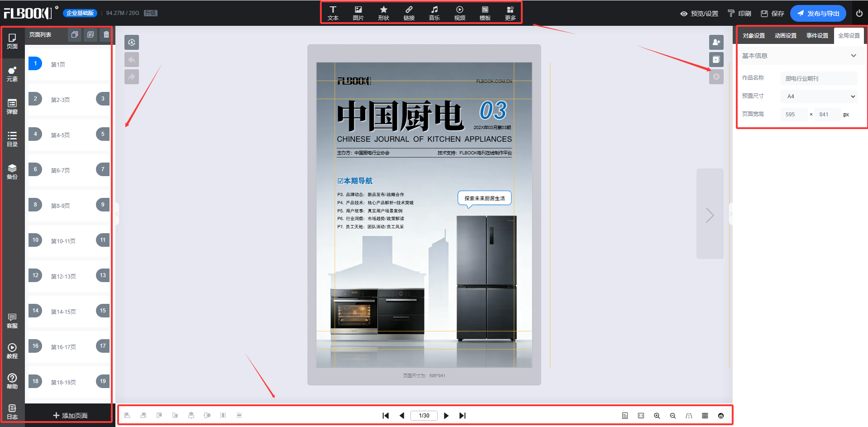This screenshot has width=868, height=427.
Task: Open the 备份 (Backup) sidebar panel
Action: pos(12,172)
